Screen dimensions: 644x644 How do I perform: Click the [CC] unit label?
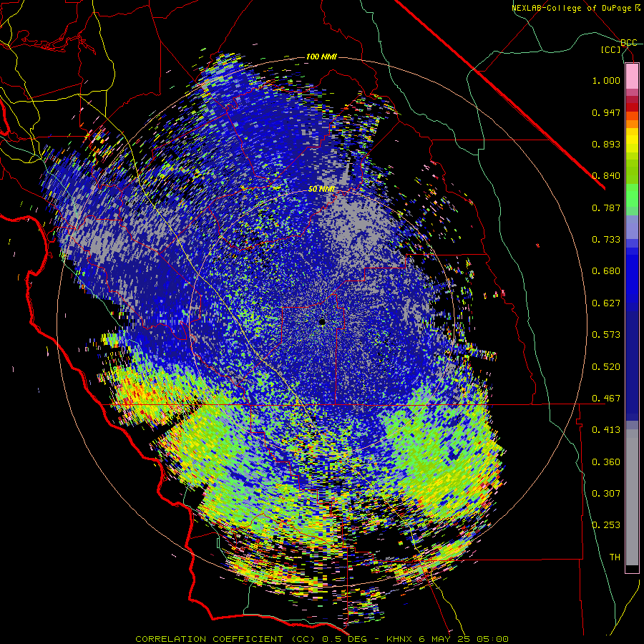pyautogui.click(x=611, y=50)
